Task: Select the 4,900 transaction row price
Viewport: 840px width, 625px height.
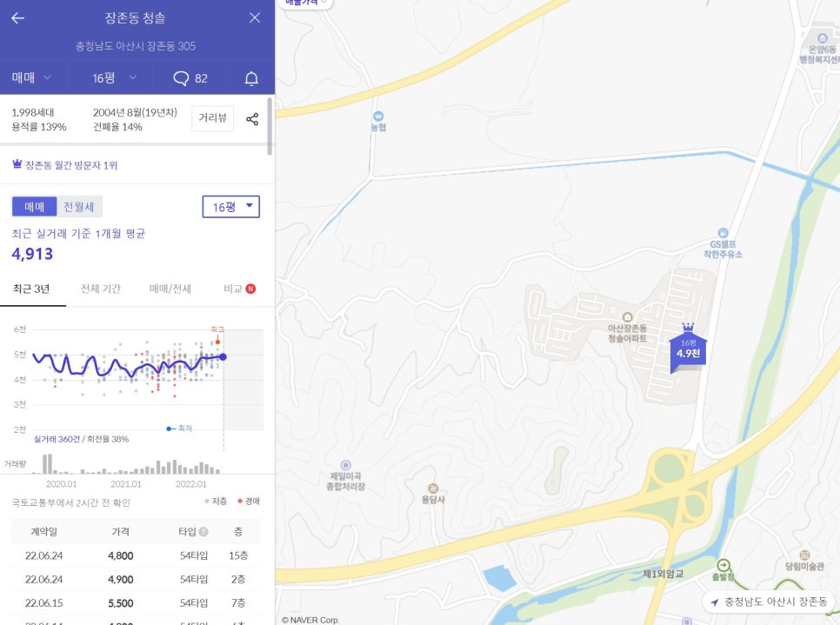Action: [121, 580]
